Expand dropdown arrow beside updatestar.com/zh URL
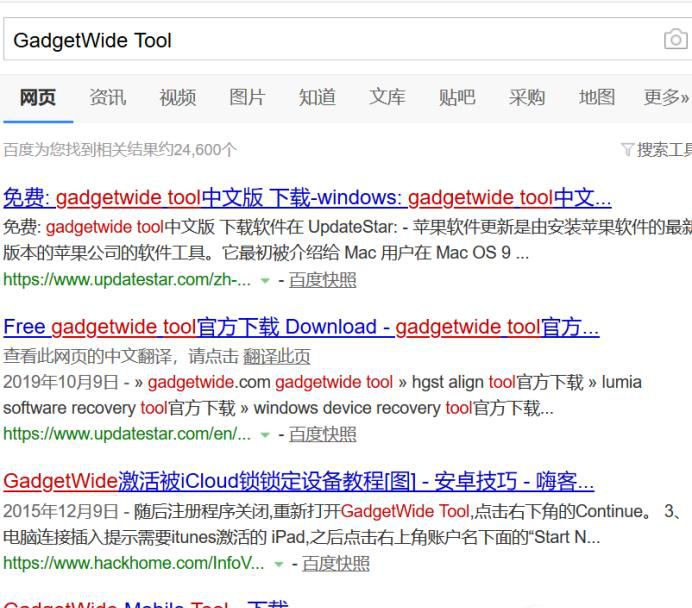This screenshot has height=608, width=692. [265, 281]
